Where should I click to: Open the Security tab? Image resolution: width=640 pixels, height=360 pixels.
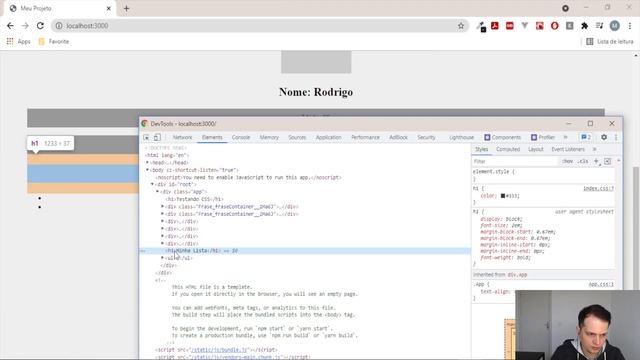pyautogui.click(x=426, y=138)
